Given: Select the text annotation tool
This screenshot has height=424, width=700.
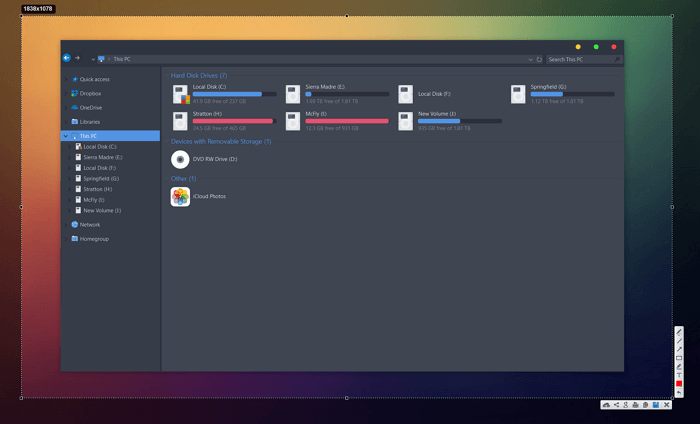Looking at the screenshot, I should click(679, 376).
